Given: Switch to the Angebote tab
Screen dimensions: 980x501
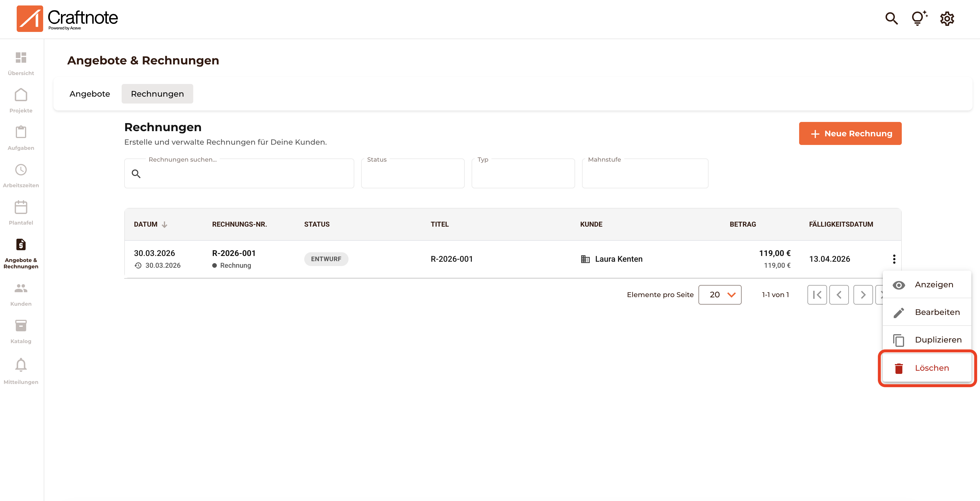Looking at the screenshot, I should click(x=90, y=93).
